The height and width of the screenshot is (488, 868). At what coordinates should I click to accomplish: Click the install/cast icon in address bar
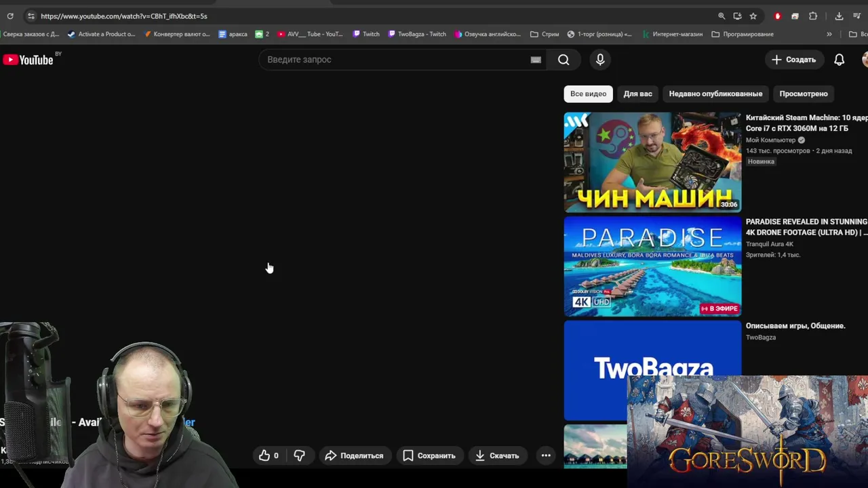click(737, 16)
